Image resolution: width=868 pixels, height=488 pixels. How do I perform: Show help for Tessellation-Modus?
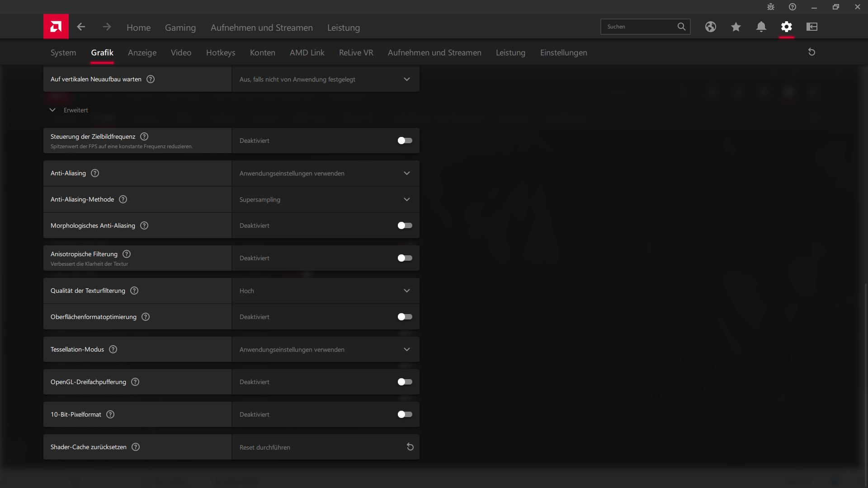click(x=113, y=349)
